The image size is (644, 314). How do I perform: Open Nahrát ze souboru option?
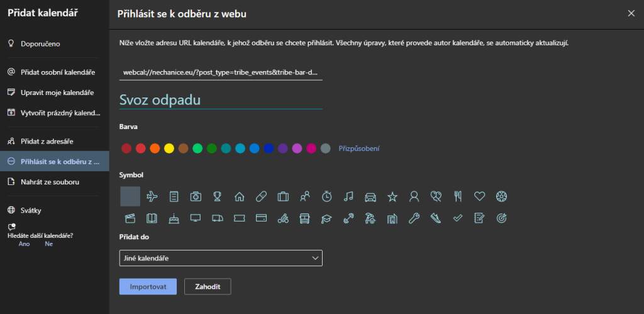click(50, 182)
